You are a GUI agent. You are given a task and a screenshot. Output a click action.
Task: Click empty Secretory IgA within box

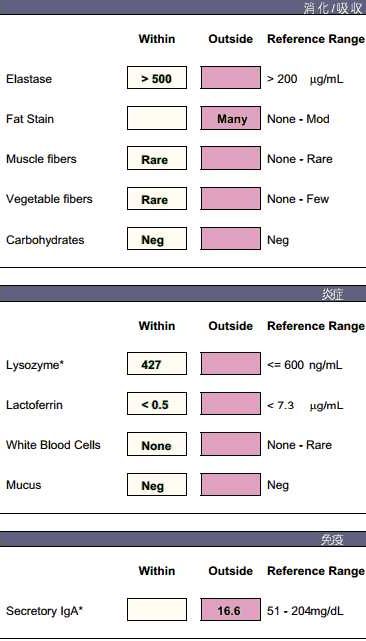click(157, 610)
